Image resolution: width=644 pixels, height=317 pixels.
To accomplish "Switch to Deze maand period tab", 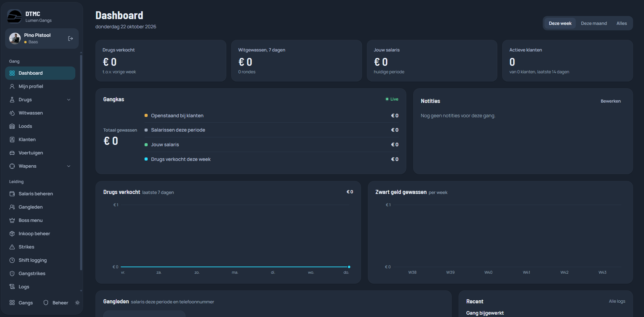I will (594, 24).
